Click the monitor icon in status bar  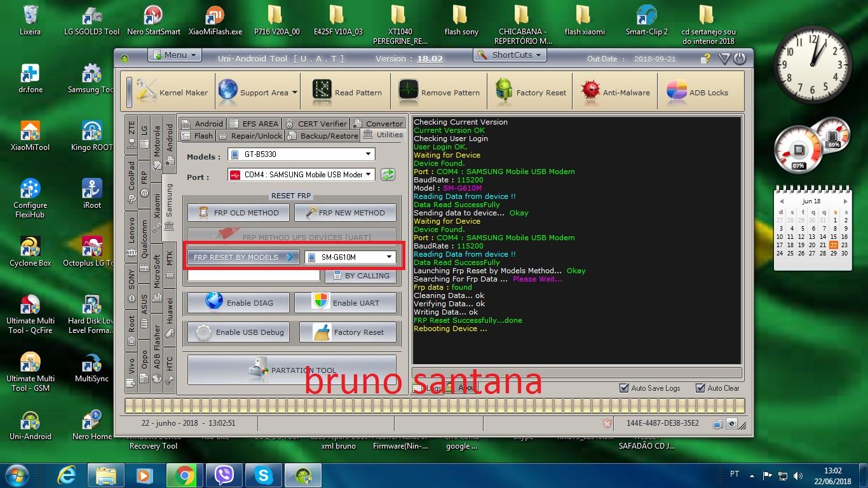point(718,424)
